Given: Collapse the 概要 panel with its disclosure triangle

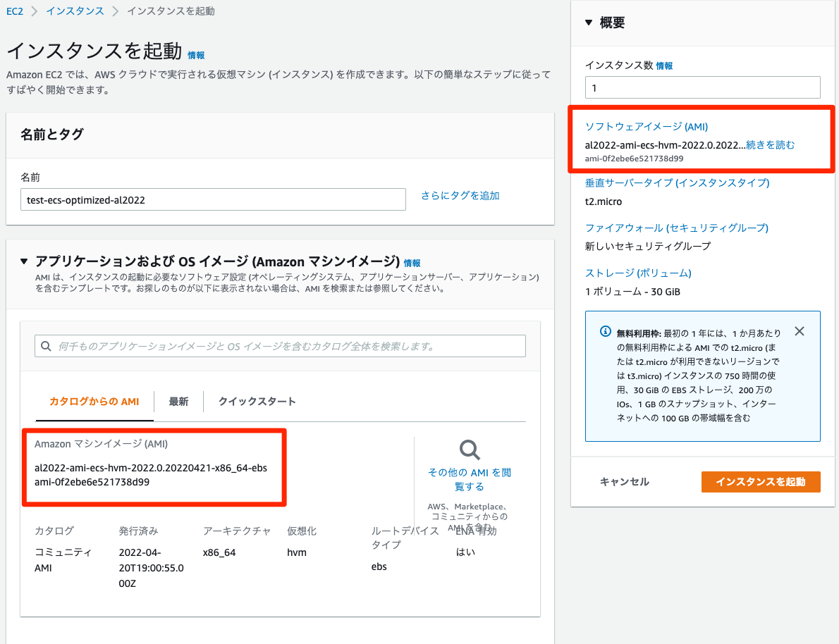Looking at the screenshot, I should tap(589, 22).
